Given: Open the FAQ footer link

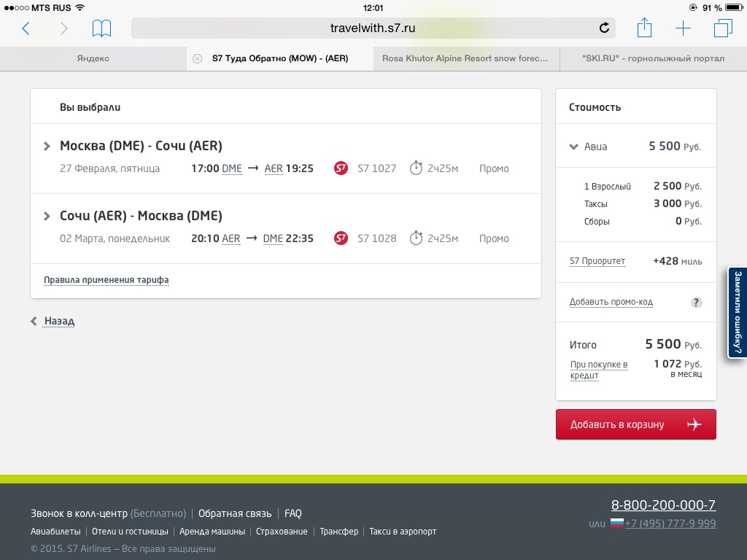Looking at the screenshot, I should click(293, 513).
